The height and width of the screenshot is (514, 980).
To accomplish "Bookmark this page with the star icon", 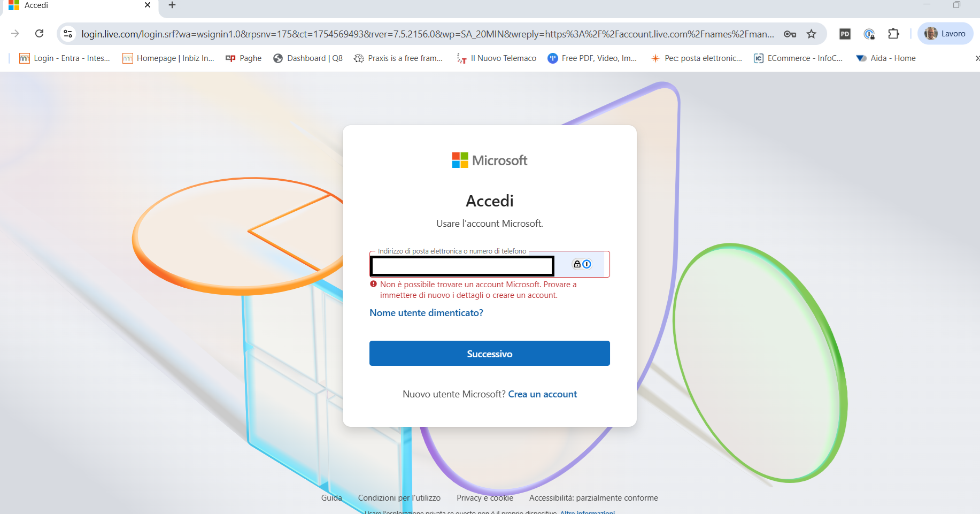I will pos(812,34).
